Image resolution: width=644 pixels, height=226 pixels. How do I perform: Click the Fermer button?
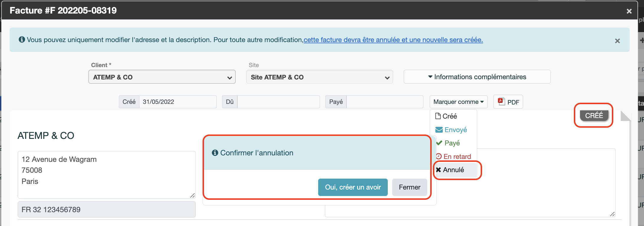(x=410, y=187)
